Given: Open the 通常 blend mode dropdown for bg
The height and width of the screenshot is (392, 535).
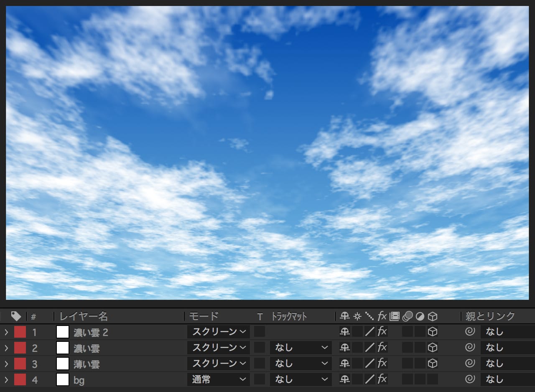Looking at the screenshot, I should point(218,379).
